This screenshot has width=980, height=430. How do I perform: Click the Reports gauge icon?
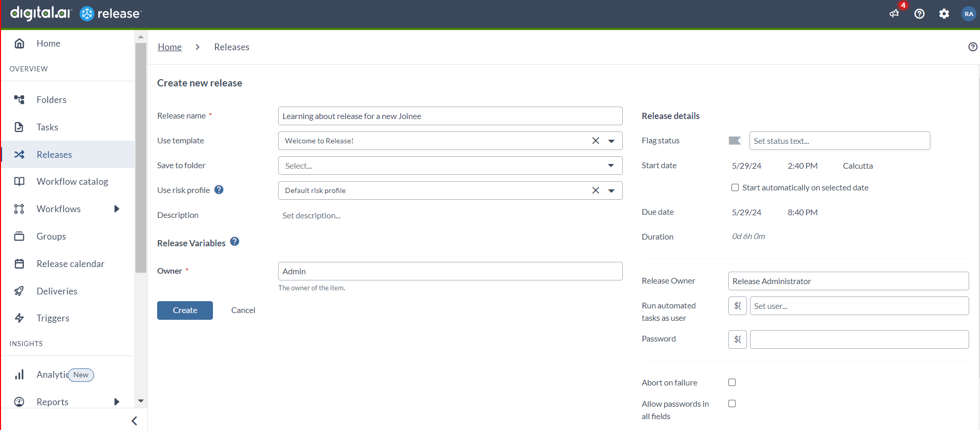[19, 402]
